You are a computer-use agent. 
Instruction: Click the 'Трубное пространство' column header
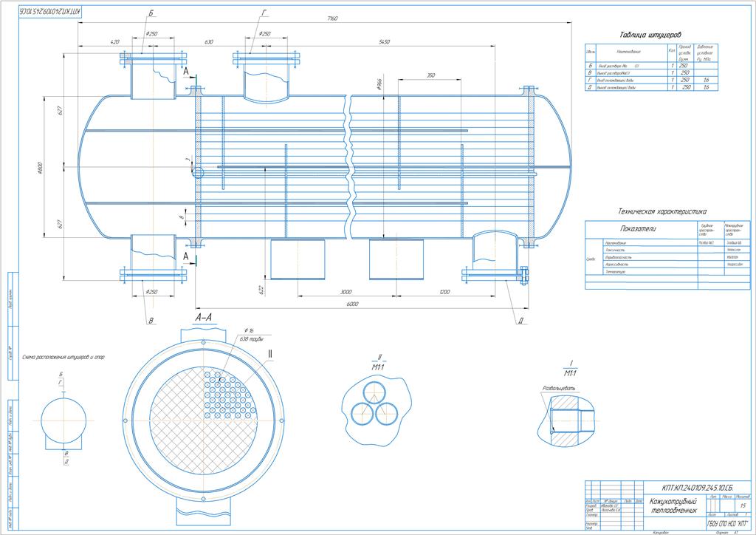tap(705, 228)
